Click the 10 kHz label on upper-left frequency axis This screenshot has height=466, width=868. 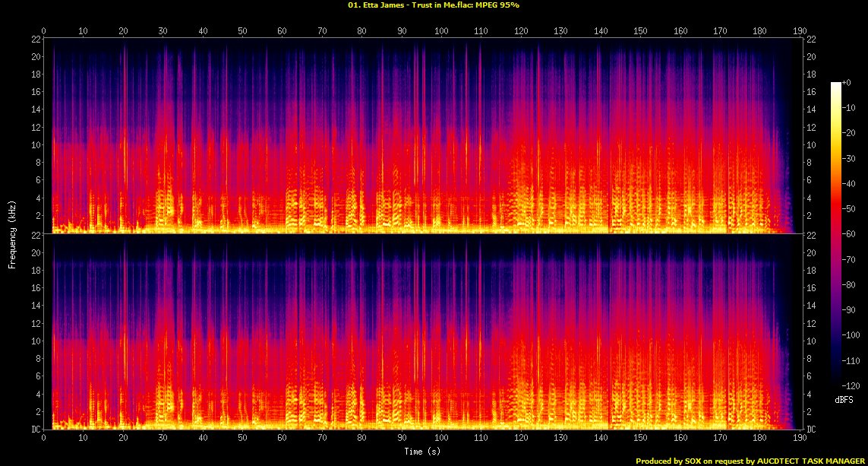coord(34,144)
